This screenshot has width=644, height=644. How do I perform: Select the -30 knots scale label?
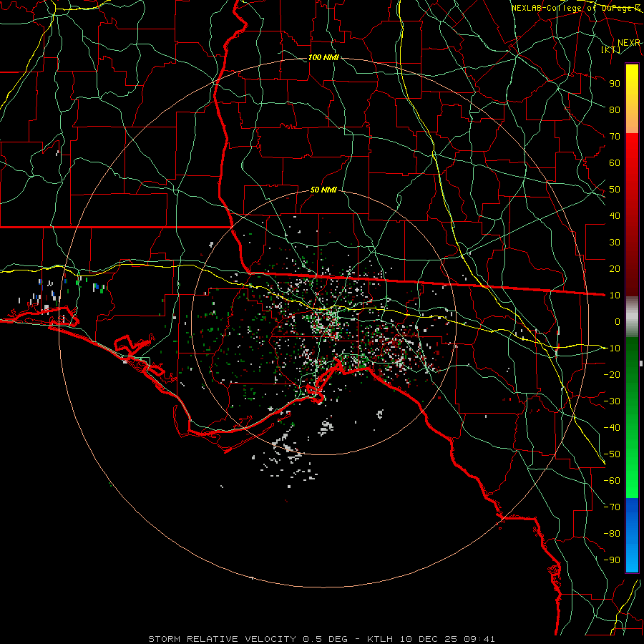(612, 401)
